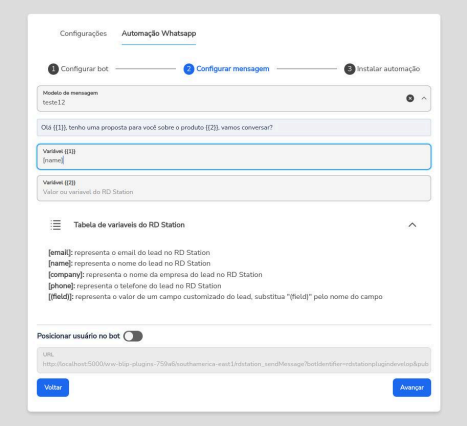Collapse the RD Station variables table chevron
467x426 pixels.
(x=412, y=225)
